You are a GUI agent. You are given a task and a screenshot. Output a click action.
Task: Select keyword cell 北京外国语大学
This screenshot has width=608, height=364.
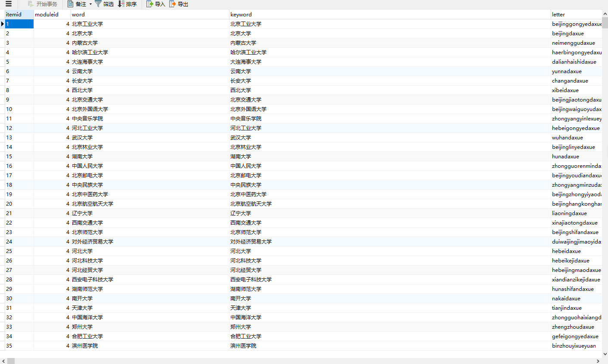(390, 109)
